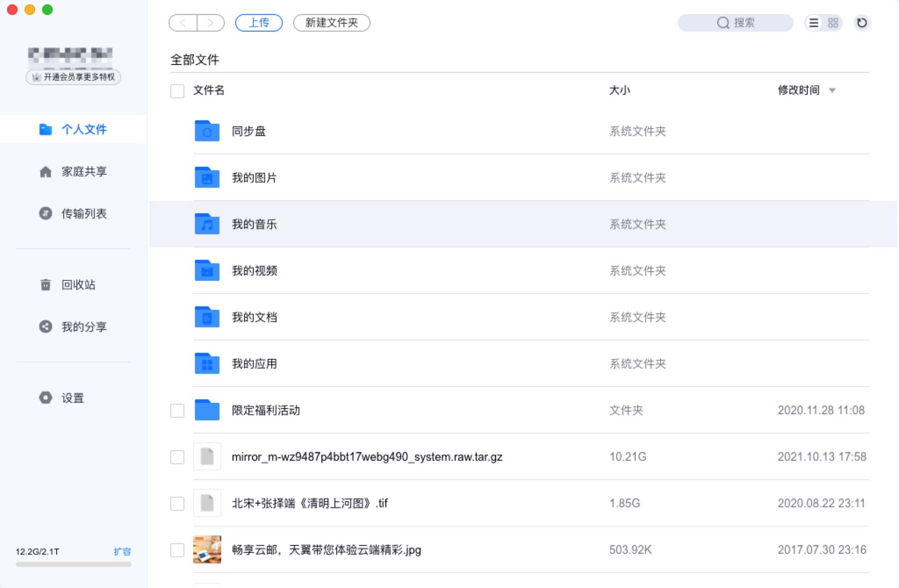
Task: Click the 2020.11.28 11:08 date
Action: click(x=821, y=410)
